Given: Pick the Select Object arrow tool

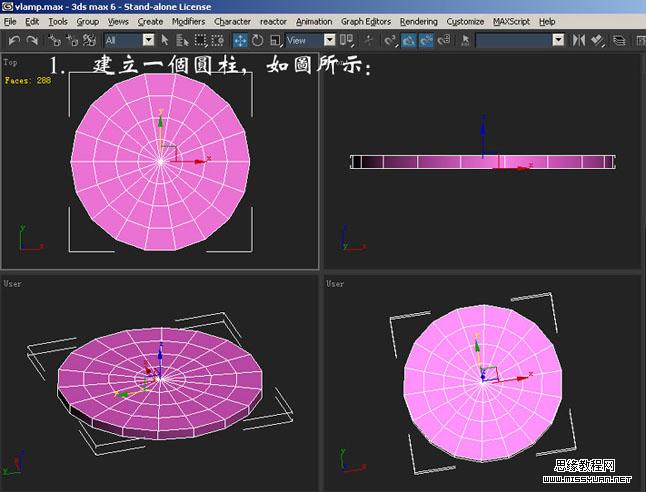Looking at the screenshot, I should (x=165, y=40).
